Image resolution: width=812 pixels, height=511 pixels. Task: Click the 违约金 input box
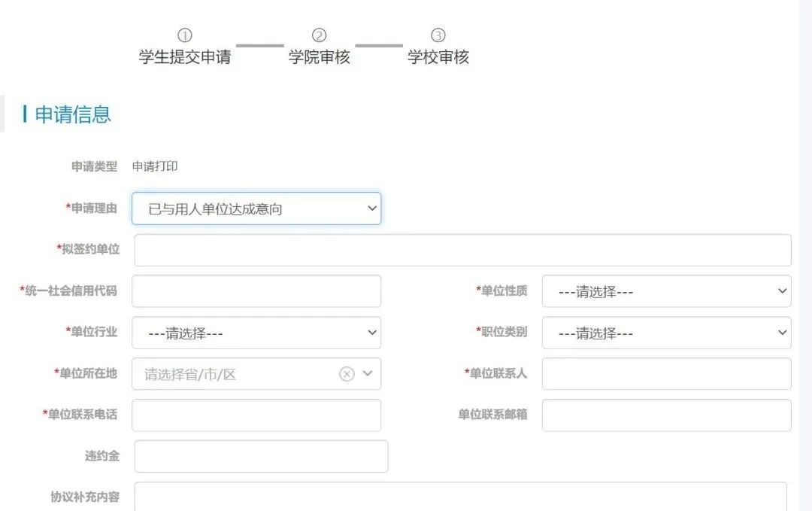coord(261,456)
